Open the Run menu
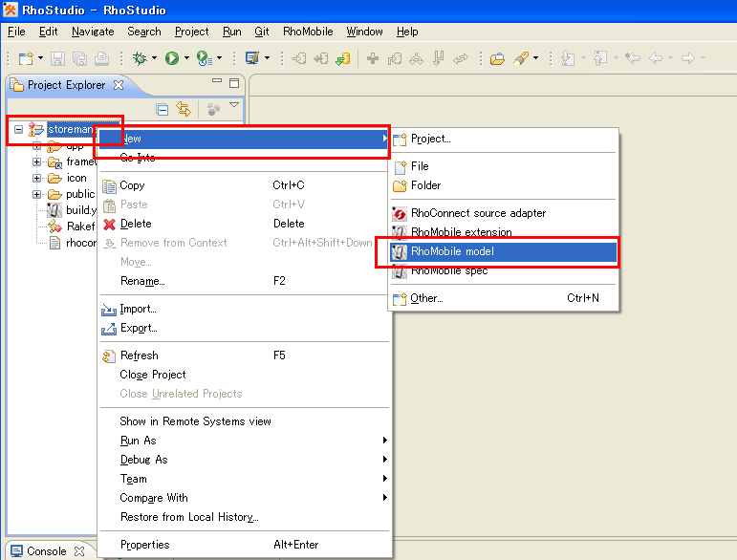This screenshot has height=560, width=737. pos(231,32)
